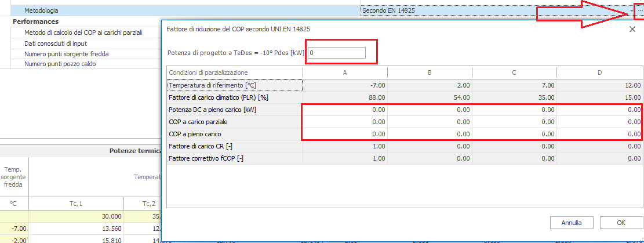
Task: Select Metodo di calcolo del COP ai carichi parziali row
Action: [83, 32]
